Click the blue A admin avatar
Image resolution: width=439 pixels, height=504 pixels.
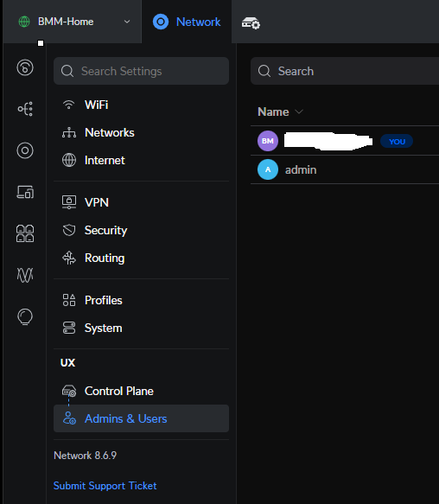coord(268,169)
